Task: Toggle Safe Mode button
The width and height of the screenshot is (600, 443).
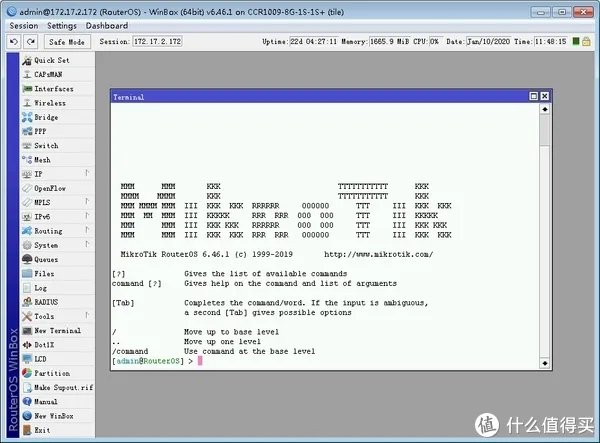Action: click(67, 42)
